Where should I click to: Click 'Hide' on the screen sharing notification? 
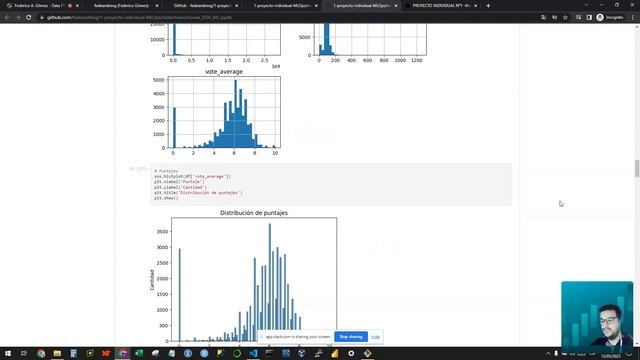coord(375,337)
